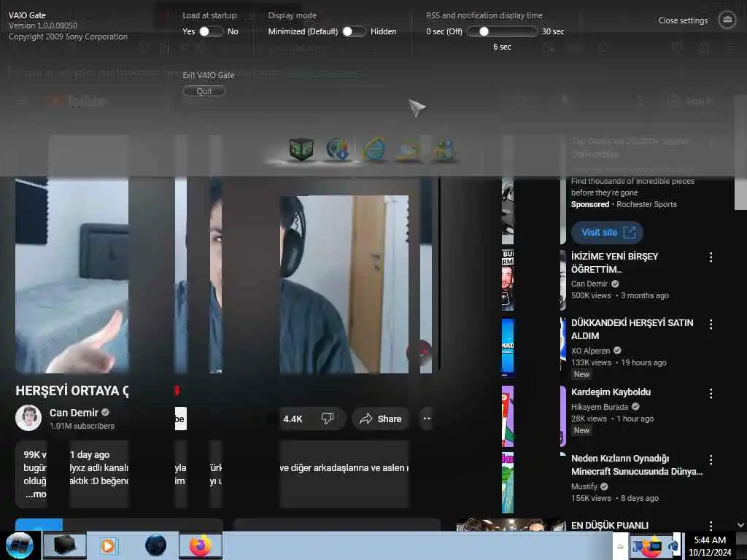Open the black box app in taskbar
Screen dimensions: 747x560
click(x=65, y=545)
